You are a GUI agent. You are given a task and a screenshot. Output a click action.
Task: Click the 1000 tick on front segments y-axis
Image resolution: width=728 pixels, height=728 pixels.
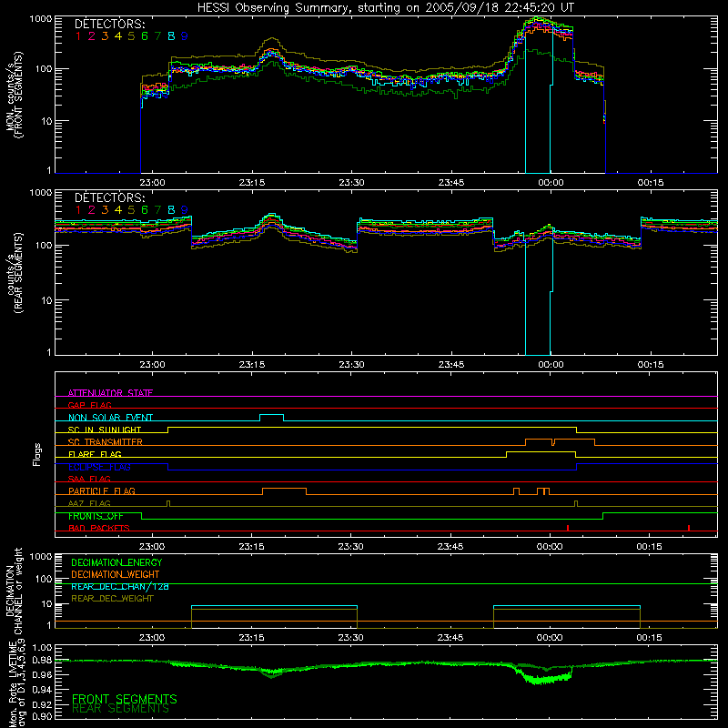tap(40, 19)
